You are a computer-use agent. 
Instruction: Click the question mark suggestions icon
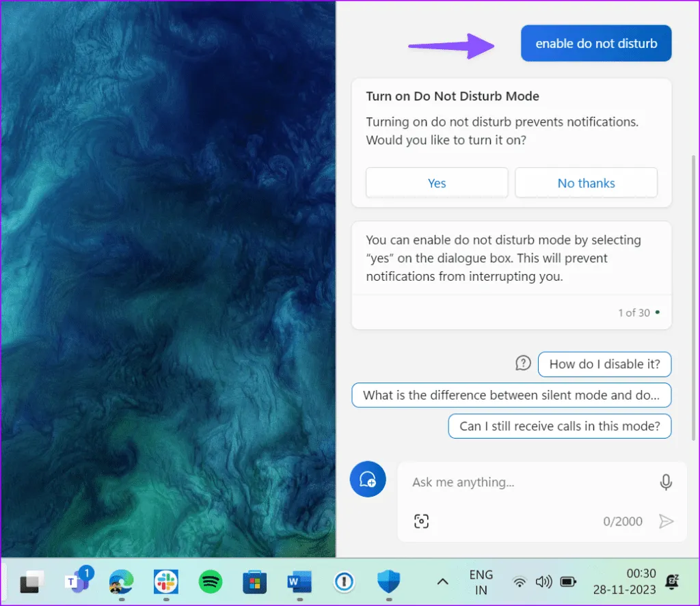tap(523, 363)
